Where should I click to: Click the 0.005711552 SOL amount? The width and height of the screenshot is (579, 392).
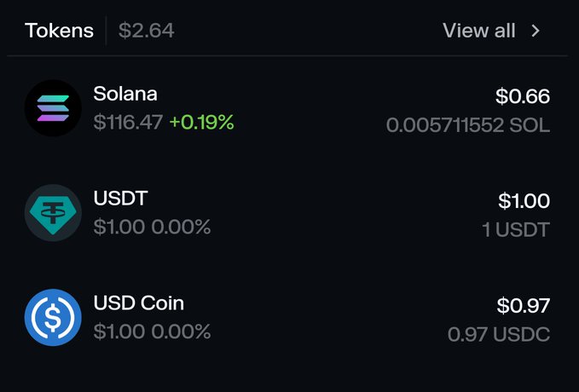[x=468, y=125]
